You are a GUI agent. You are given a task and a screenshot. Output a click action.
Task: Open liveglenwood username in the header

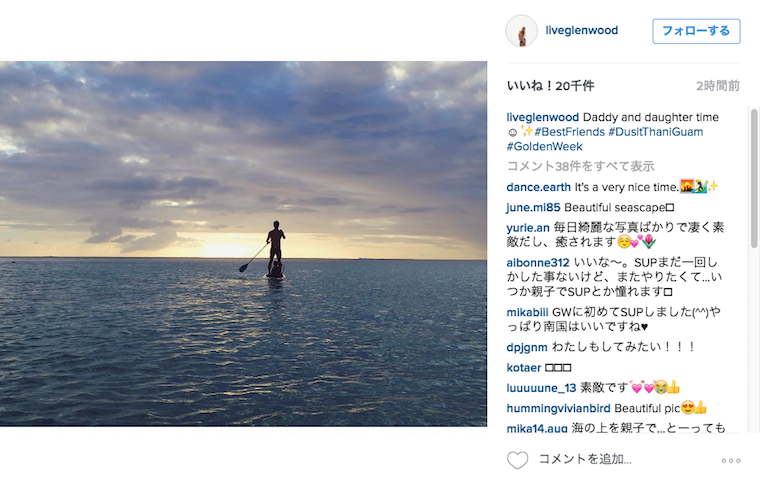(x=582, y=30)
